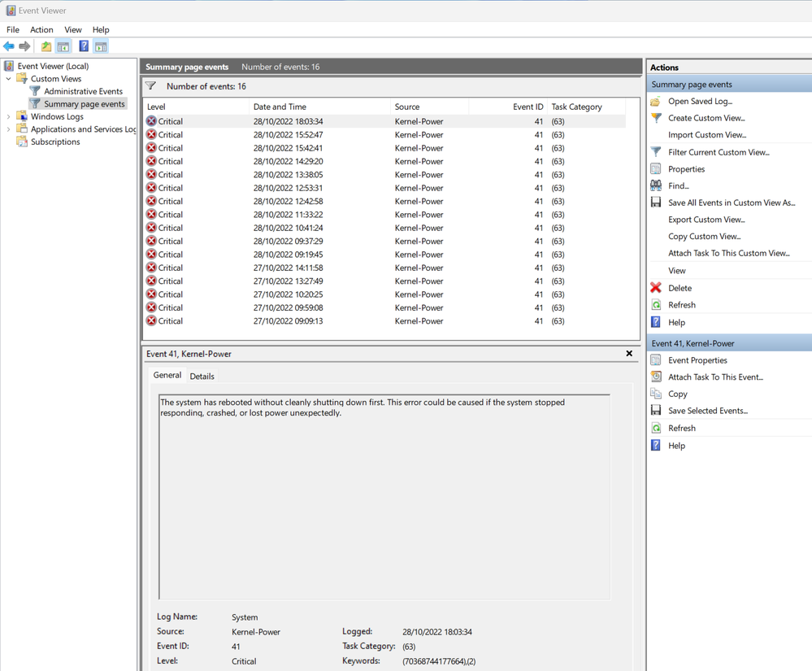
Task: Click Import Custom View action
Action: click(707, 135)
